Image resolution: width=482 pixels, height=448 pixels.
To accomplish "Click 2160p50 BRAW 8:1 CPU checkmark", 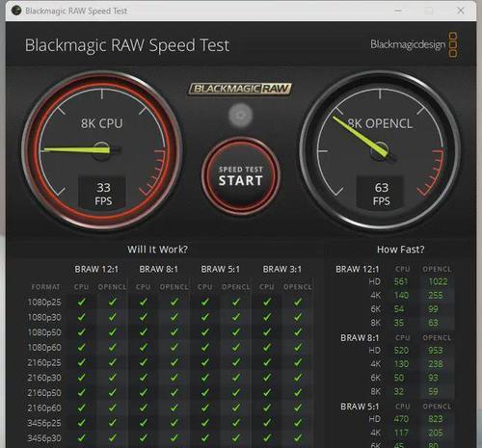I will coord(144,392).
